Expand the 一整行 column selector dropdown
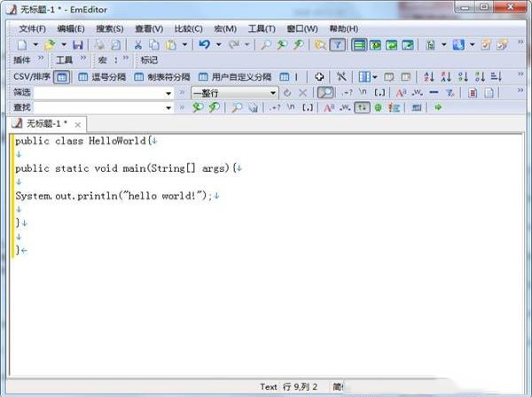Screen dimensions: 532x397 click(x=273, y=92)
